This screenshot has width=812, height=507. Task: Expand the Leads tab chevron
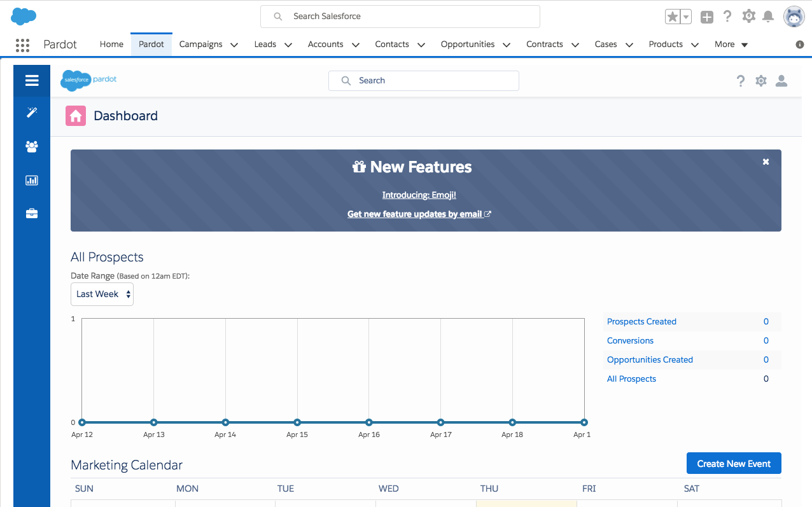pos(288,45)
